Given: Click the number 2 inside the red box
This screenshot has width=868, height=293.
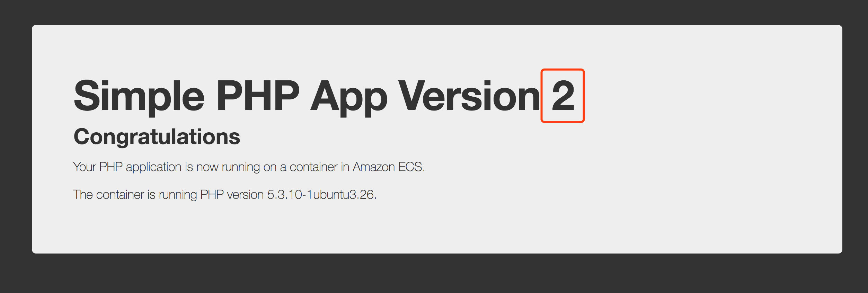Looking at the screenshot, I should (563, 96).
